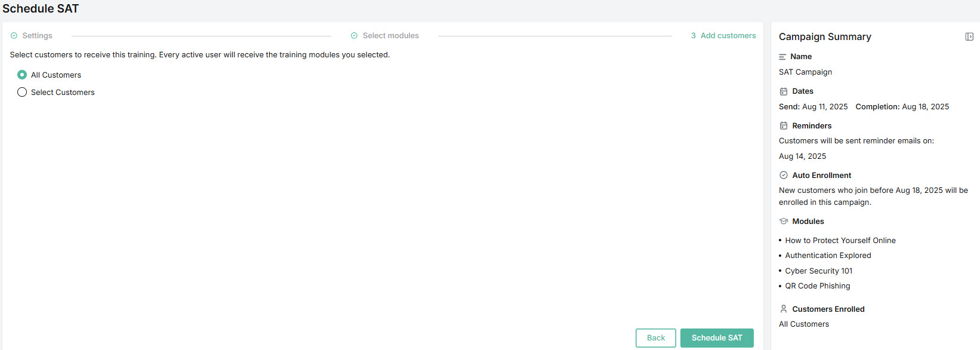980x350 pixels.
Task: Go to the Settings step
Action: click(x=37, y=36)
